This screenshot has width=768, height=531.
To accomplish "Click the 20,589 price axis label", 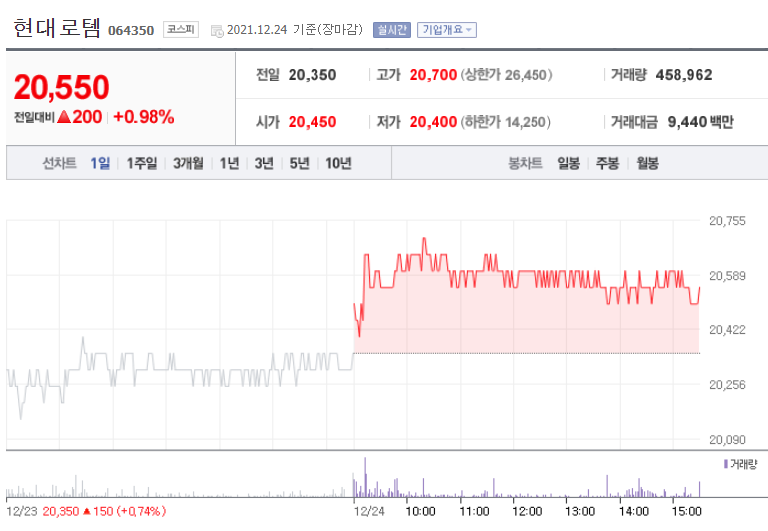I will pyautogui.click(x=727, y=276).
